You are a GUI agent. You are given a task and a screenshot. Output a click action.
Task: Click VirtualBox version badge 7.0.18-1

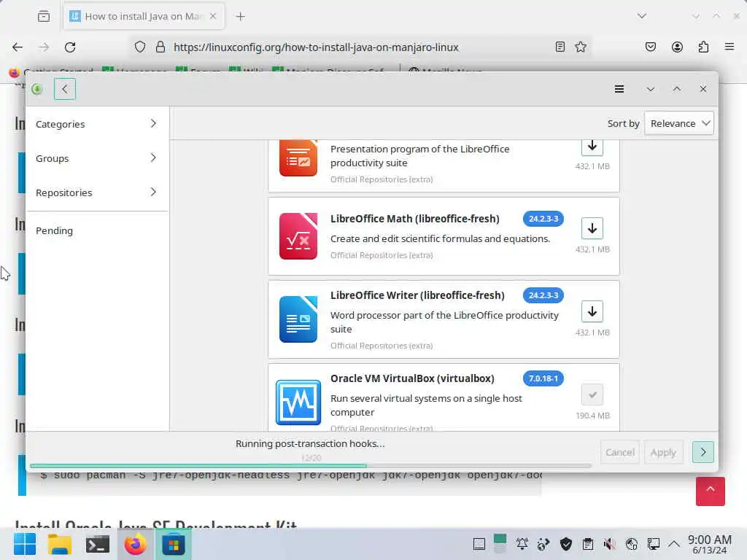(x=543, y=378)
